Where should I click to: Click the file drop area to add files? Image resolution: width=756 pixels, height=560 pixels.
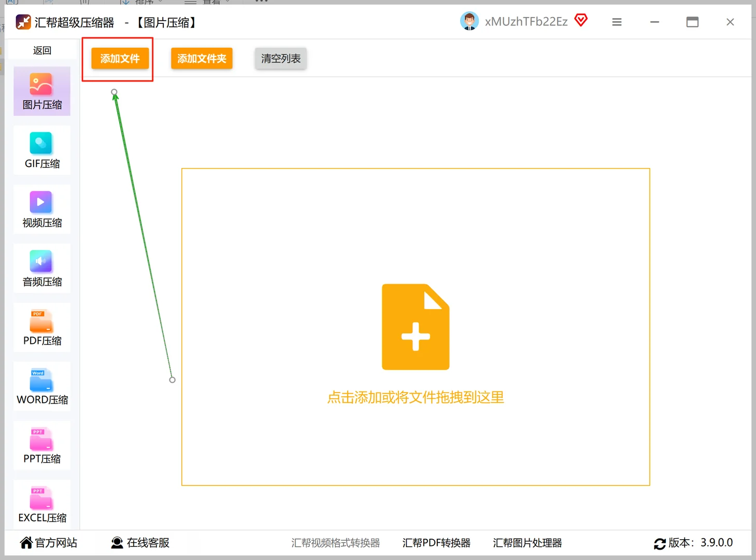tap(415, 327)
